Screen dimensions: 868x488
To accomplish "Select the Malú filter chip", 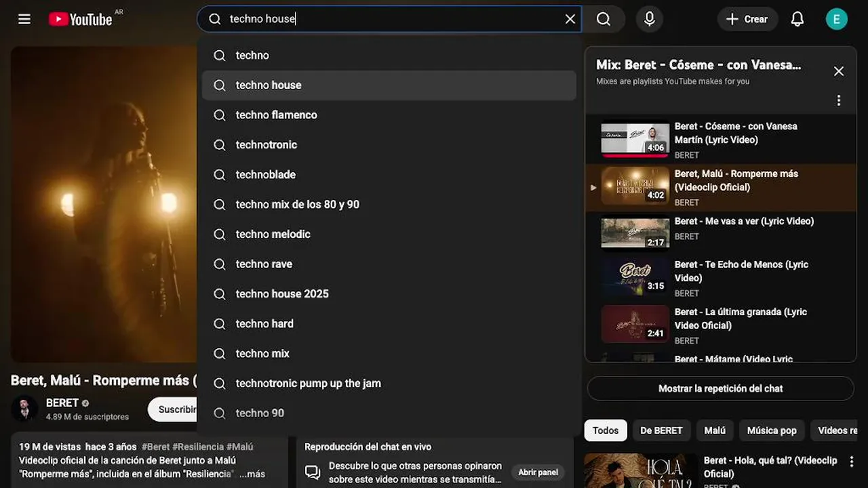I will pos(715,430).
